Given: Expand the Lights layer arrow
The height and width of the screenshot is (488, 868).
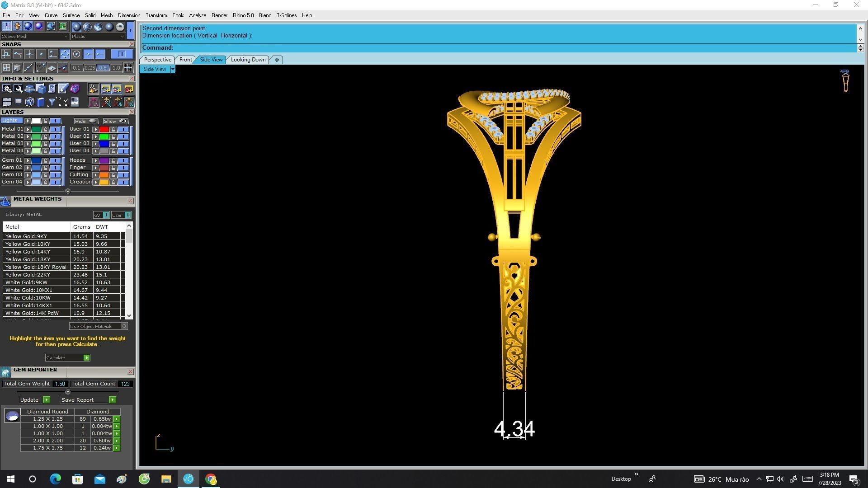Looking at the screenshot, I should pyautogui.click(x=28, y=121).
